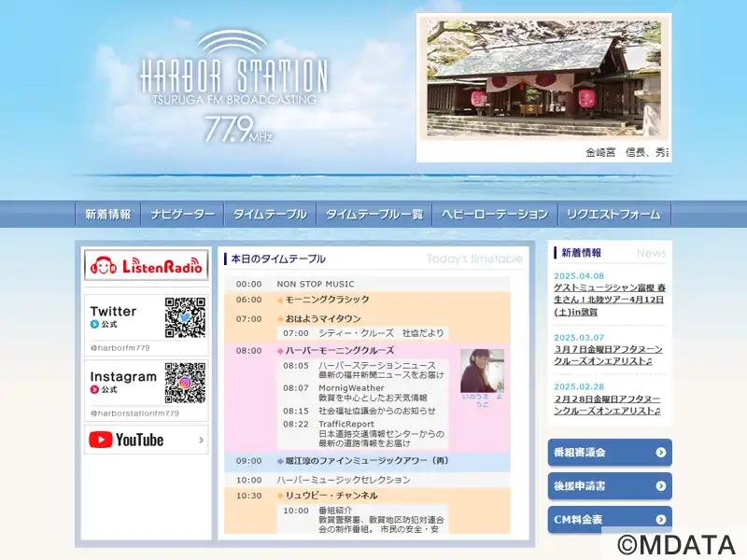The image size is (747, 560).
Task: Click the 2025.03.07 news date
Action: pos(579,338)
